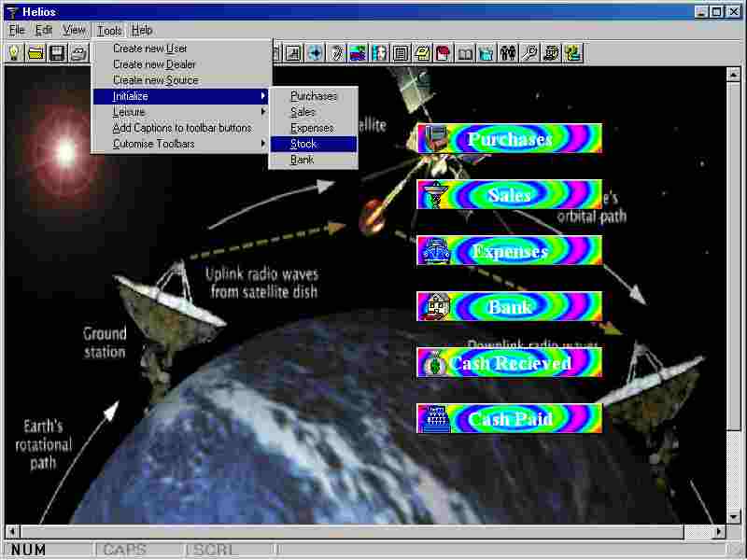
Task: Choose Create new Dealer from Tools menu
Action: click(x=154, y=64)
